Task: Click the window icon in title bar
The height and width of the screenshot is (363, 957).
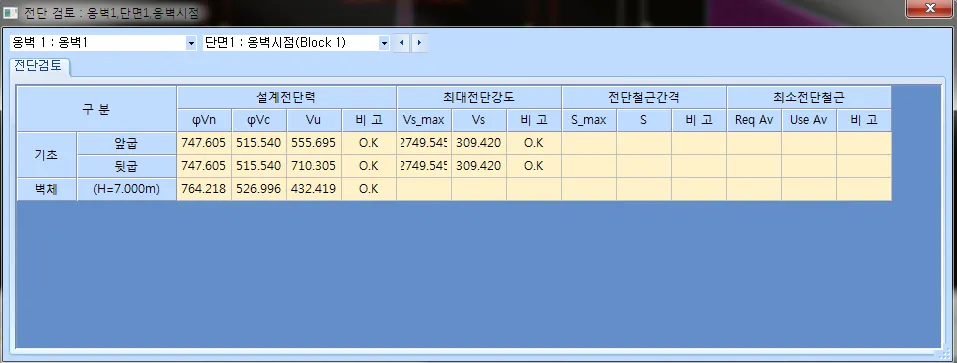Action: 10,12
